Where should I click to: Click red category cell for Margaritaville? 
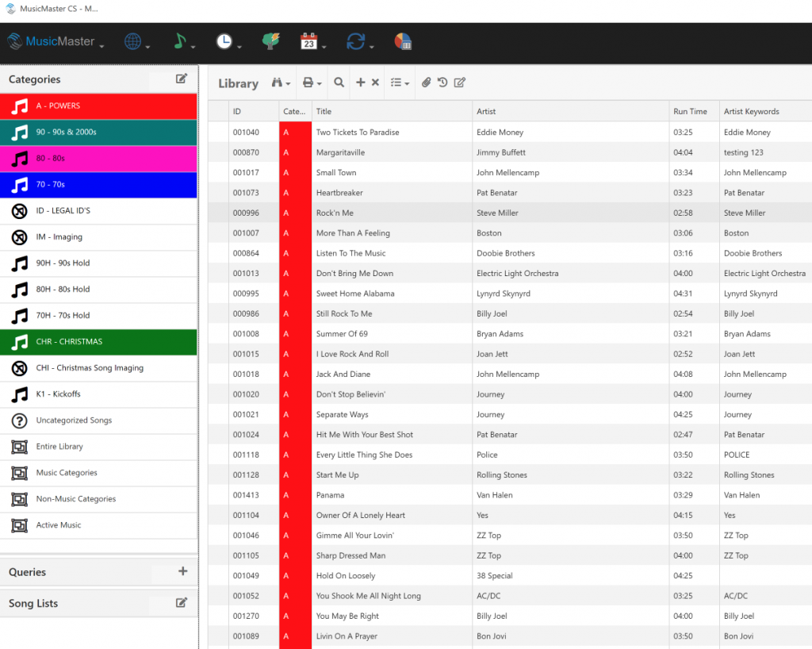click(x=295, y=152)
